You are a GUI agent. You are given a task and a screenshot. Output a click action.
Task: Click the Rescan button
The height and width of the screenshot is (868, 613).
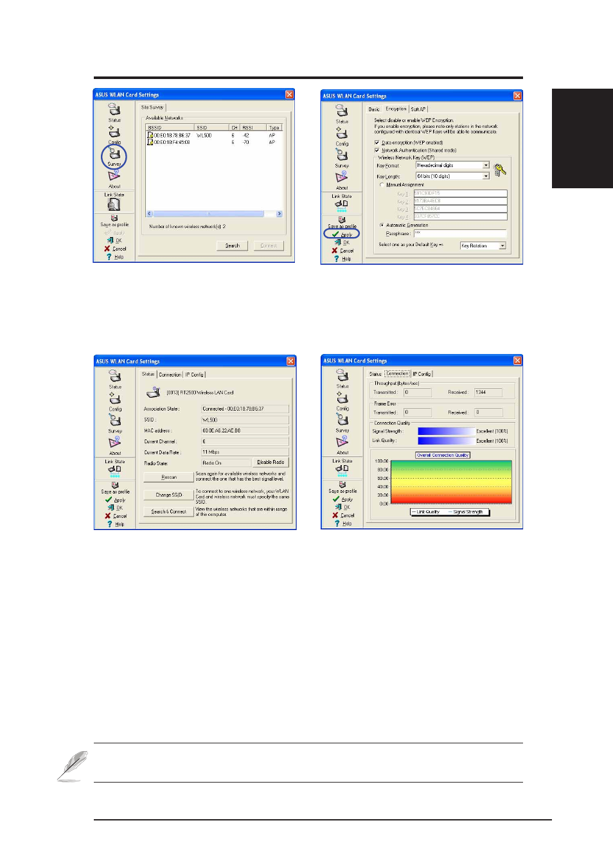(x=169, y=477)
